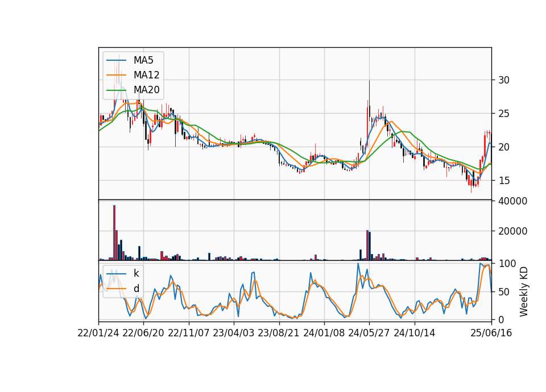Image resolution: width=546 pixels, height=392 pixels.
Task: Click the green MA20 legend line sample
Action: coord(116,90)
